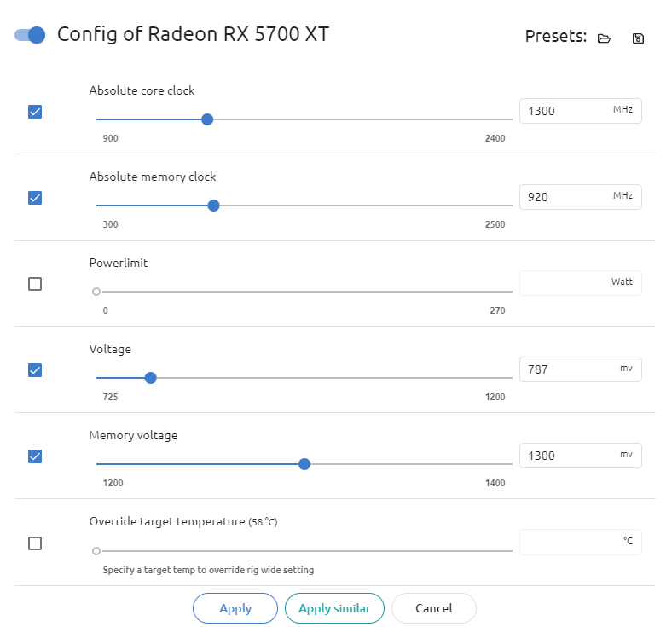Uncheck the Absolute core clock checkbox
Screen dimensions: 672x627
pyautogui.click(x=35, y=112)
